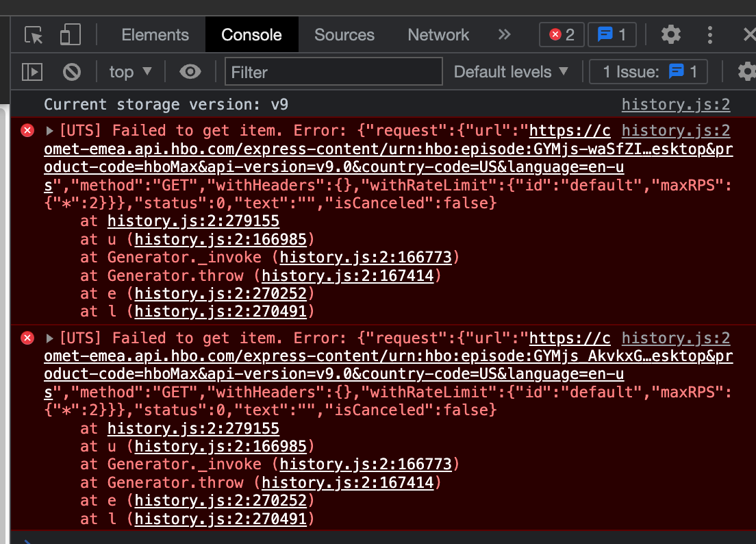The height and width of the screenshot is (544, 756).
Task: Open the overflow panels chevron menu
Action: click(x=504, y=34)
